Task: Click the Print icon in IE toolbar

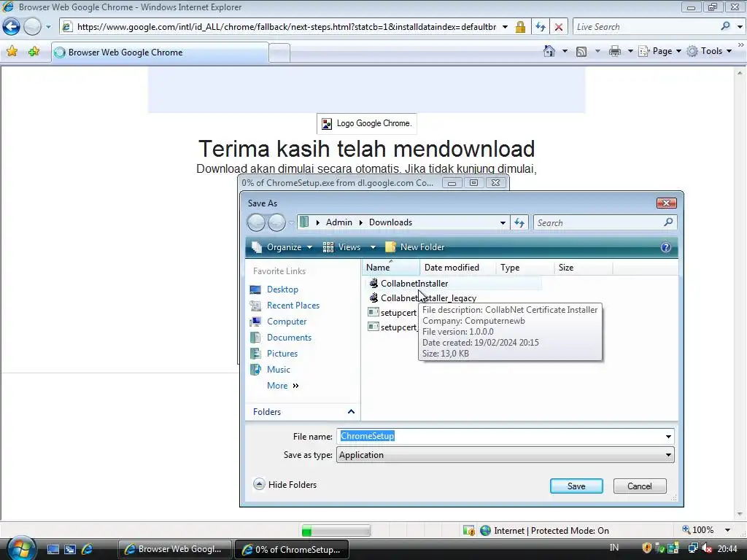Action: pyautogui.click(x=615, y=51)
